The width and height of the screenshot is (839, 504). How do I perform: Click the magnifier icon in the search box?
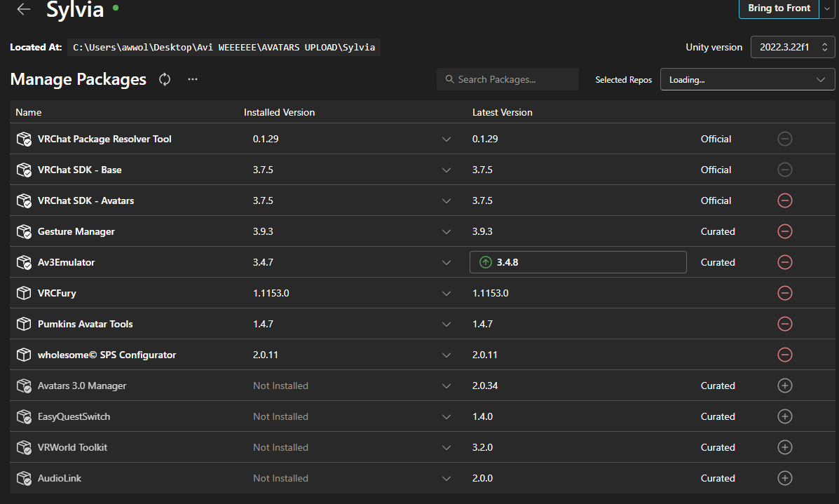click(449, 79)
